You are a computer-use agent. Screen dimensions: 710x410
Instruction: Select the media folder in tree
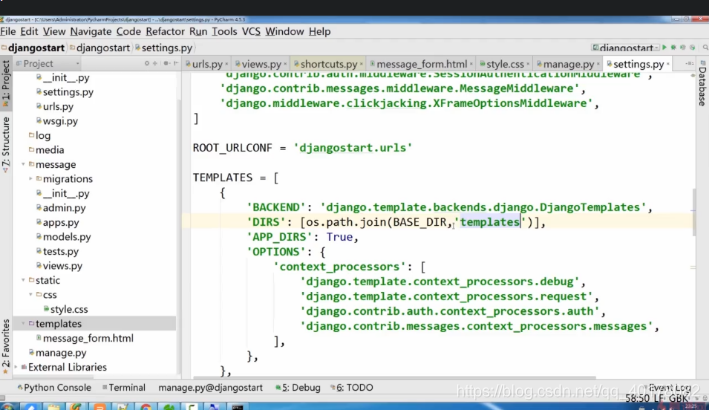click(x=49, y=150)
